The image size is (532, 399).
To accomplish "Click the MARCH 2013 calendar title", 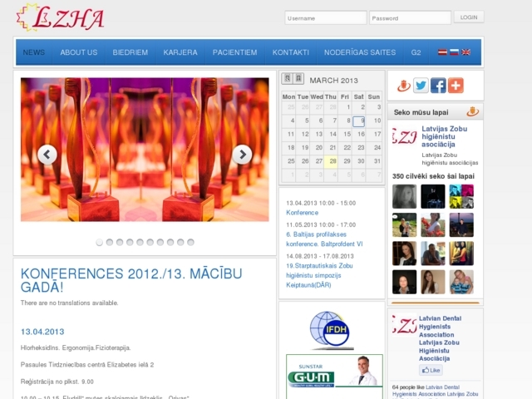I will click(x=334, y=81).
